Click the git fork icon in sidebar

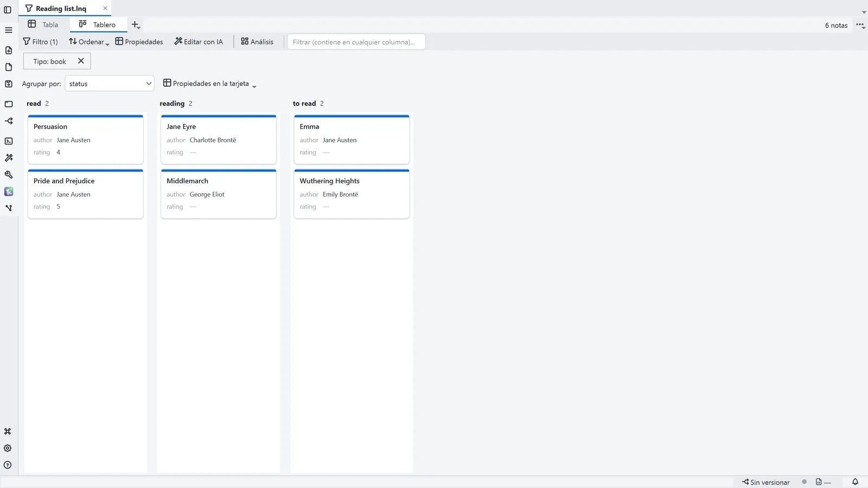pos(9,208)
